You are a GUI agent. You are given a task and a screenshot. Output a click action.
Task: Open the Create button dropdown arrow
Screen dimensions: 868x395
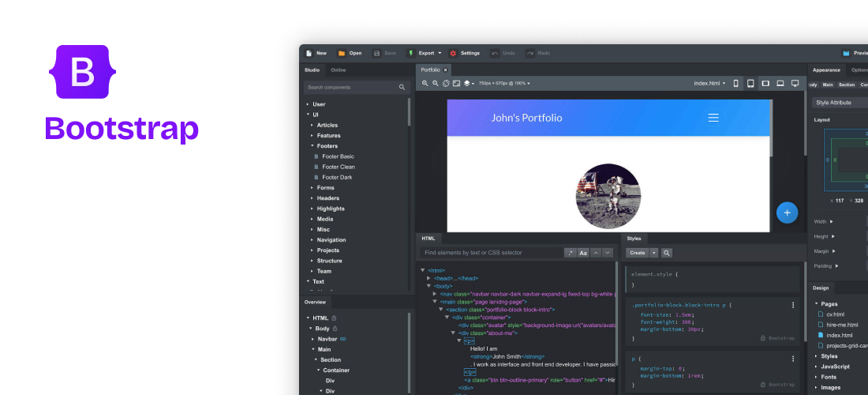point(654,253)
